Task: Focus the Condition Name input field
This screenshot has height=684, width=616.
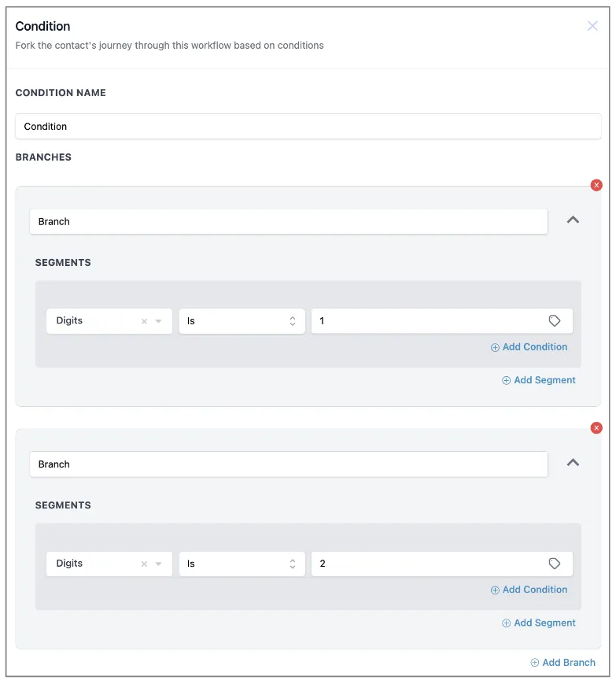Action: click(x=308, y=126)
